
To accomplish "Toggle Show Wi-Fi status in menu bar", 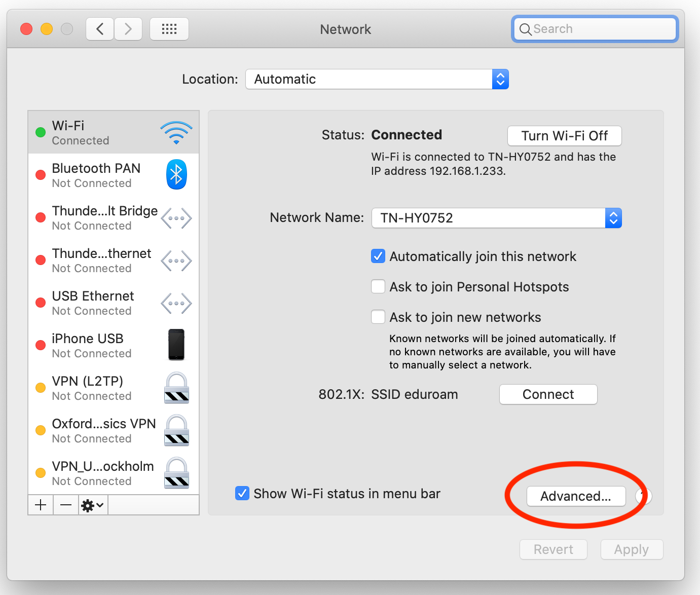I will tap(242, 493).
